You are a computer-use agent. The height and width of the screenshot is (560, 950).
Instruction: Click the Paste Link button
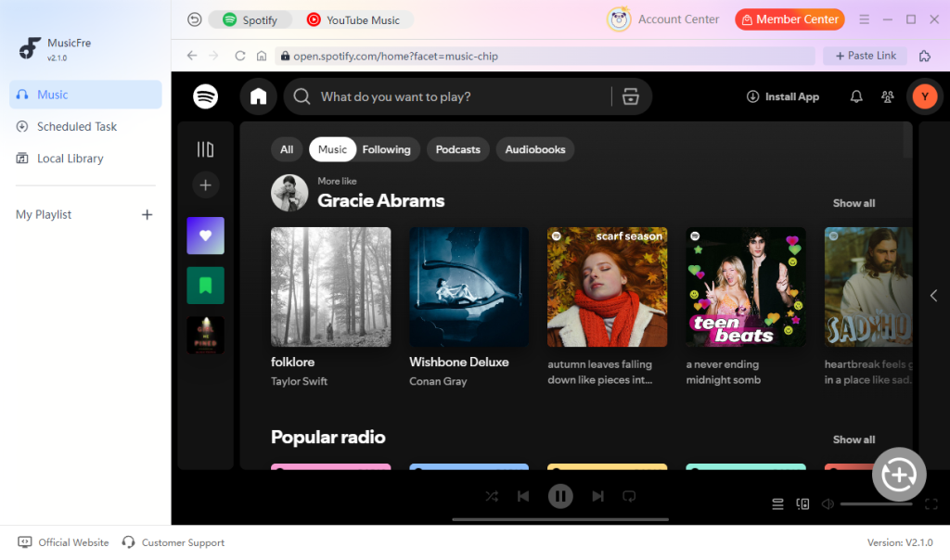click(865, 56)
